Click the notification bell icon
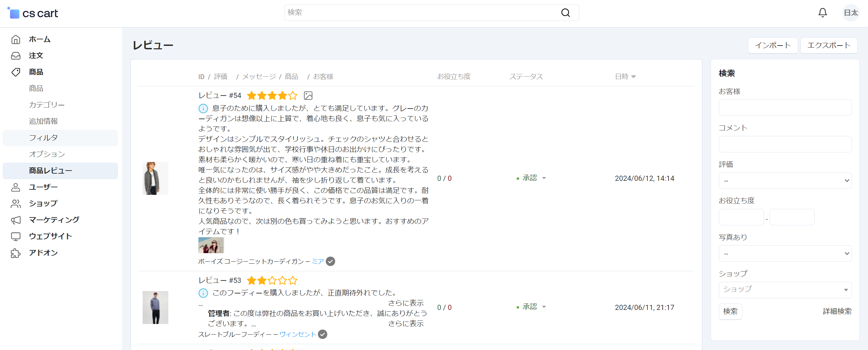The image size is (868, 350). click(x=822, y=13)
